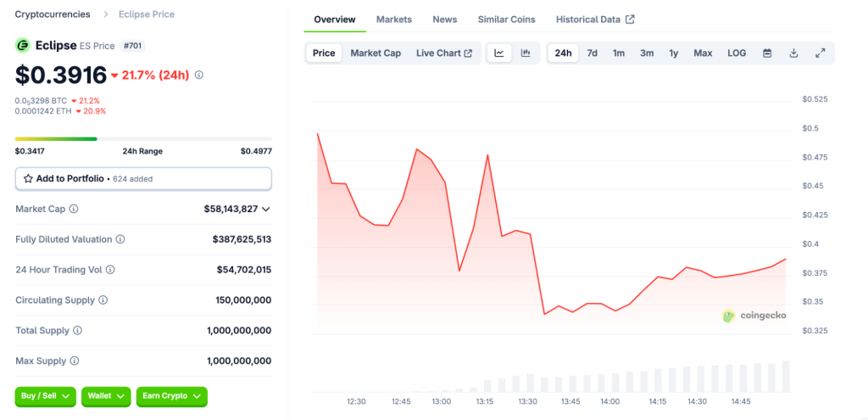
Task: Open Live Chart in new window
Action: pos(444,53)
